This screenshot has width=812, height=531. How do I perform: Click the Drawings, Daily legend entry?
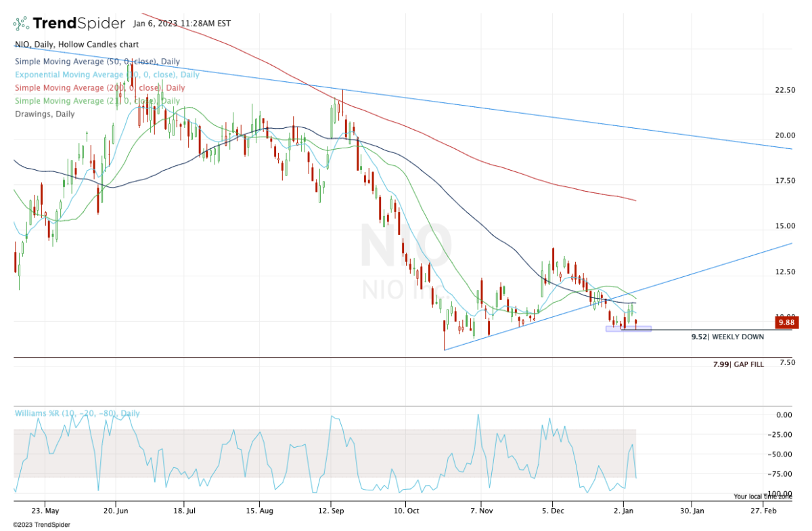point(44,114)
